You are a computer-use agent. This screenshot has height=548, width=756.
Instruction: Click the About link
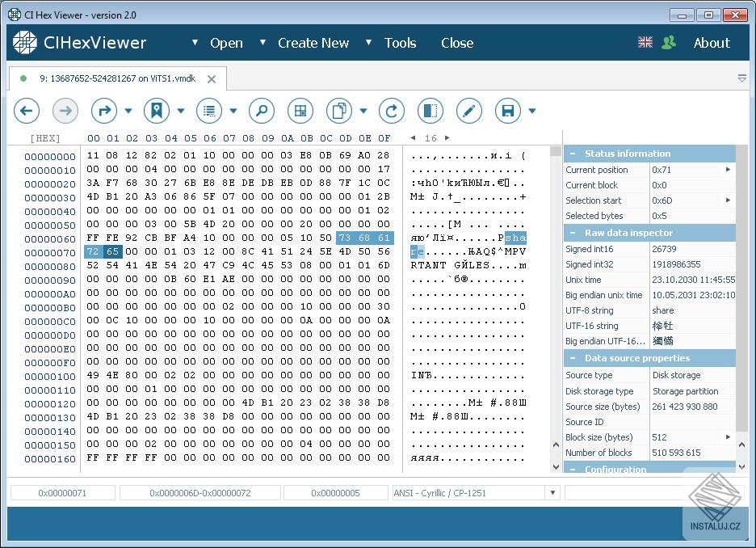711,43
